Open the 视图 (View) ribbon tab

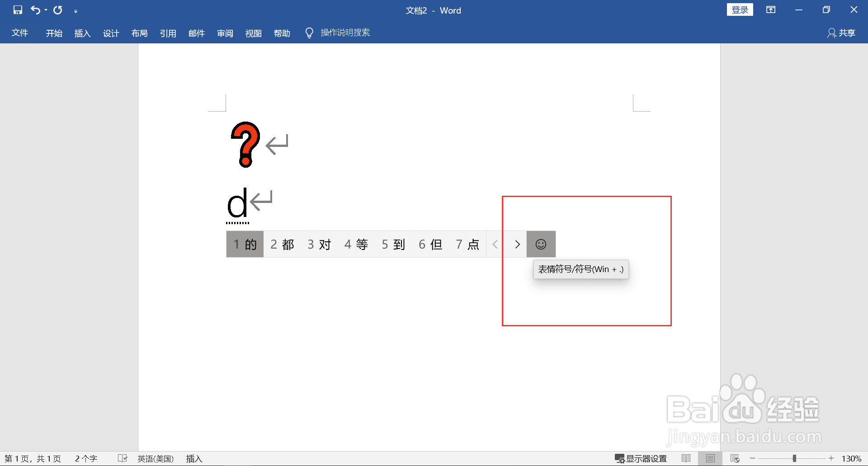254,33
